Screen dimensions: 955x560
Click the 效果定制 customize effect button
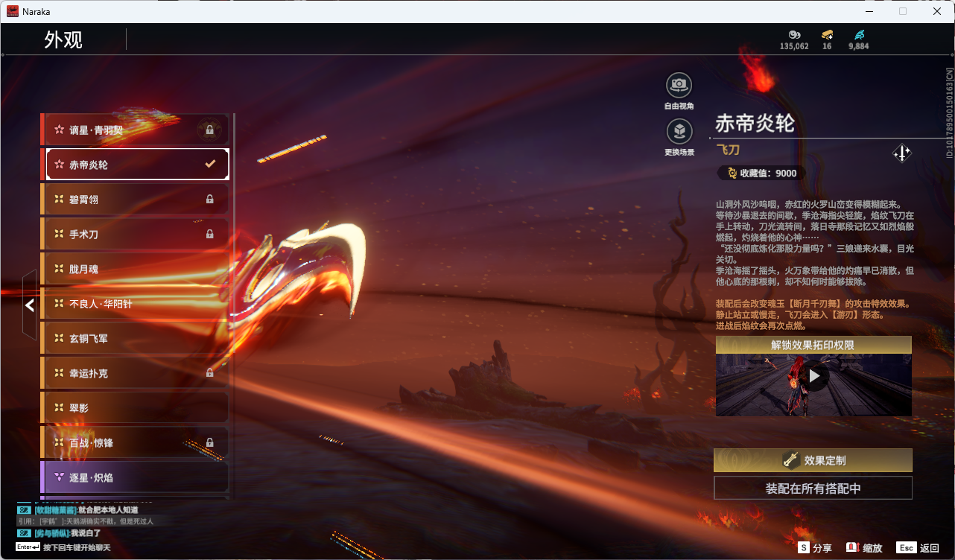click(813, 460)
